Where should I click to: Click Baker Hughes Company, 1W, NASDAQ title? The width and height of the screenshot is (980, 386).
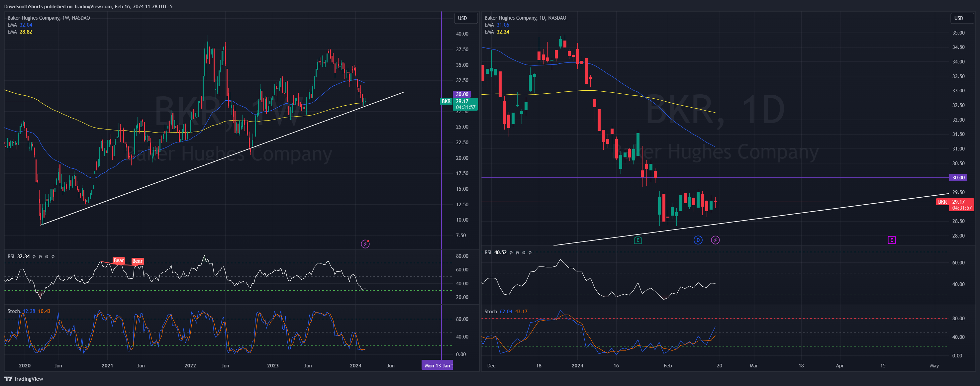(x=49, y=18)
